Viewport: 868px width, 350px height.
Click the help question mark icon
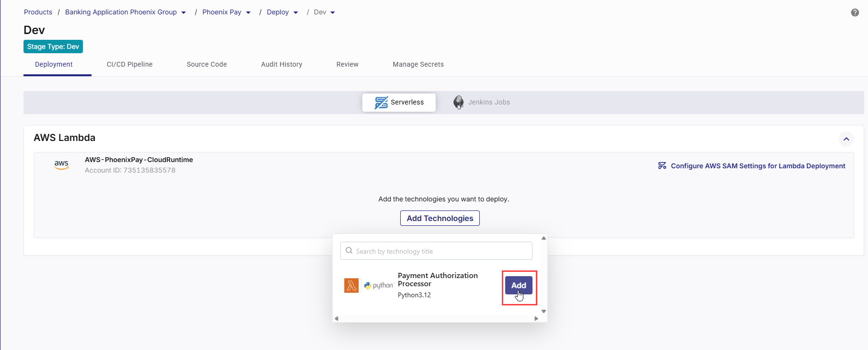tap(855, 12)
